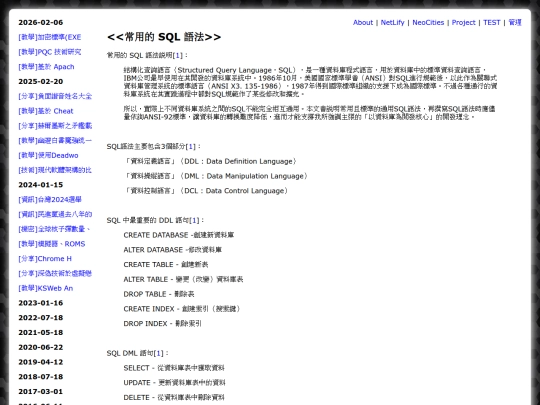540x405 pixels.
Task: Click the paragraph starting 'IBM公司最早使用'
Action: (310, 82)
